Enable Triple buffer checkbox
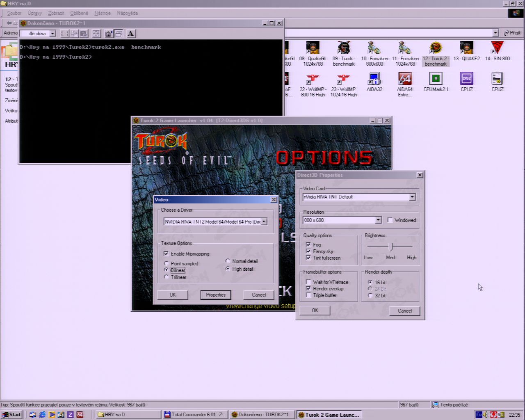Viewport: 525px width, 420px height. coord(308,295)
